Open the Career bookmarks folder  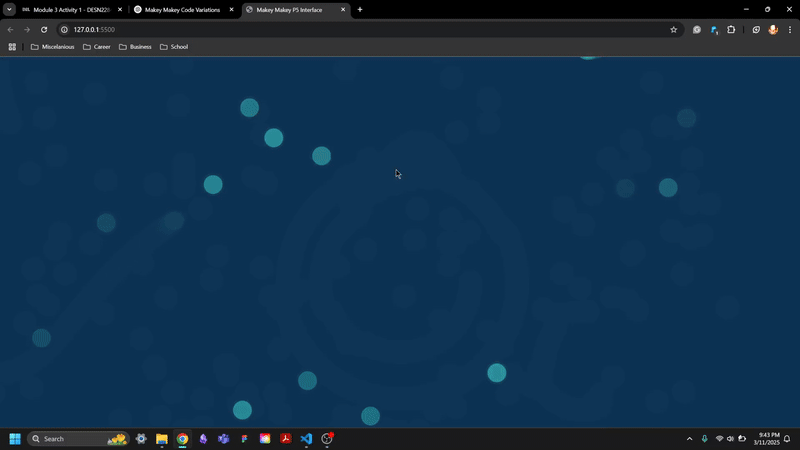96,46
